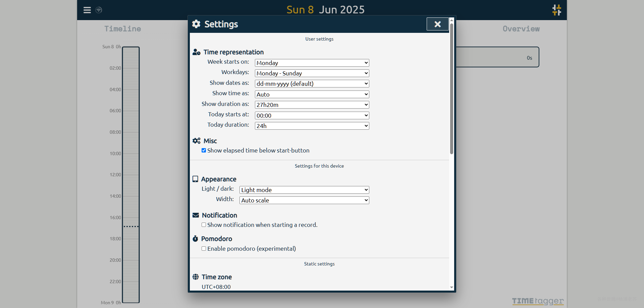Image resolution: width=644 pixels, height=308 pixels.
Task: Open the hamburger menu
Action: [x=87, y=10]
